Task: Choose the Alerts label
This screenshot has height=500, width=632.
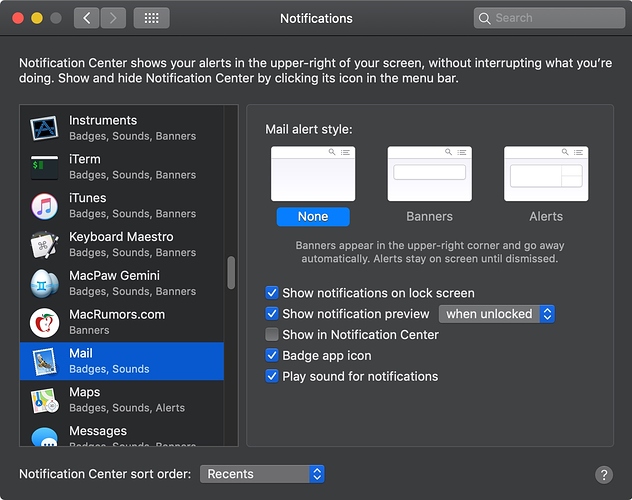Action: click(546, 216)
